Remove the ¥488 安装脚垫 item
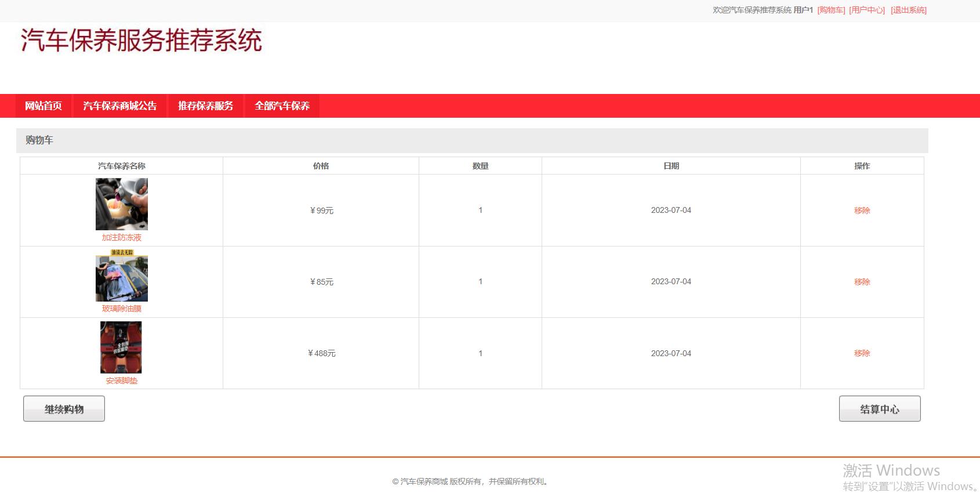 click(862, 353)
